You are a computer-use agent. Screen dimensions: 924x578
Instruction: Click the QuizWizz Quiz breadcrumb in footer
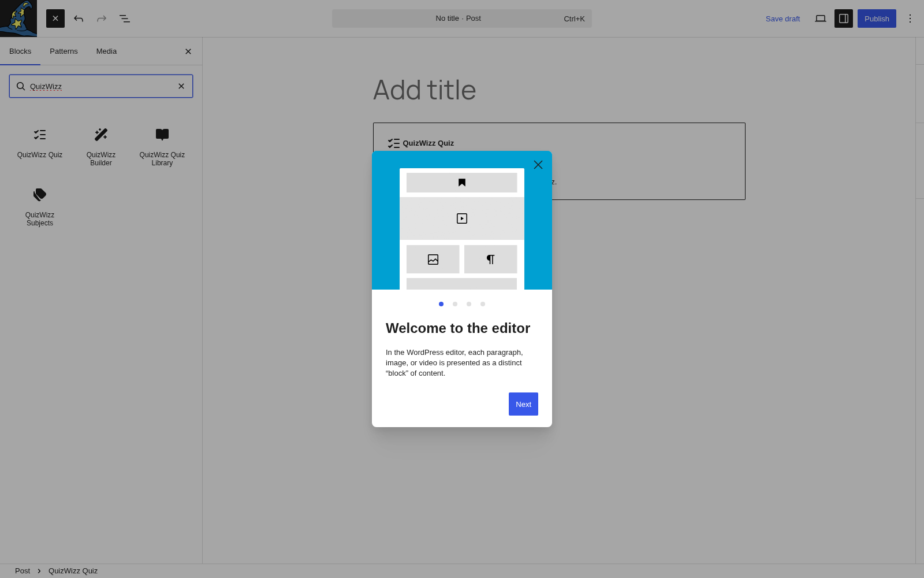(73, 571)
